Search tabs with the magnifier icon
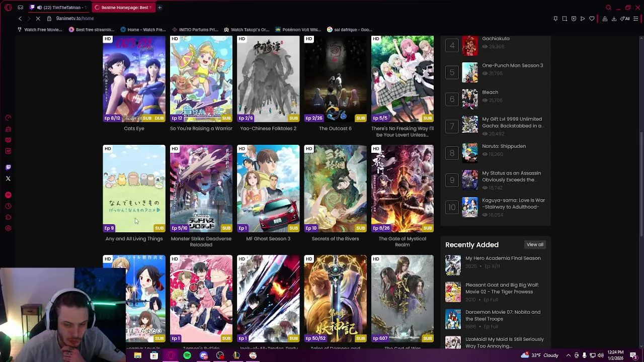Viewport: 644px width, 362px height. [x=608, y=8]
